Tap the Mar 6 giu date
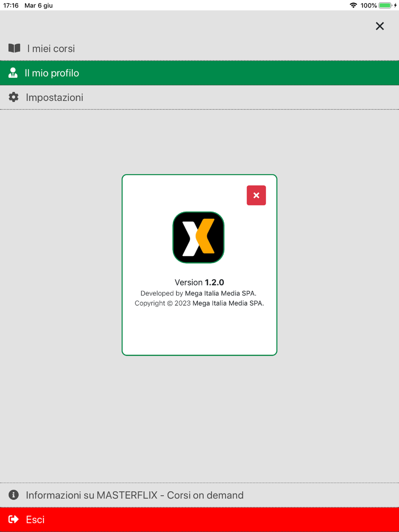Viewport: 399px width, 532px height. [x=39, y=5]
